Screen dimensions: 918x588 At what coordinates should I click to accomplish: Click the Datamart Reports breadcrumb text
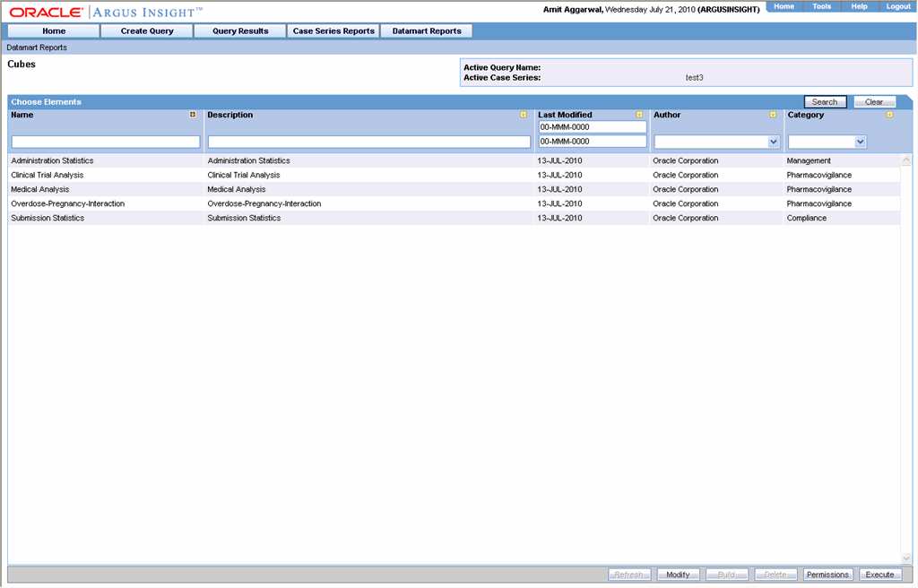click(x=37, y=48)
